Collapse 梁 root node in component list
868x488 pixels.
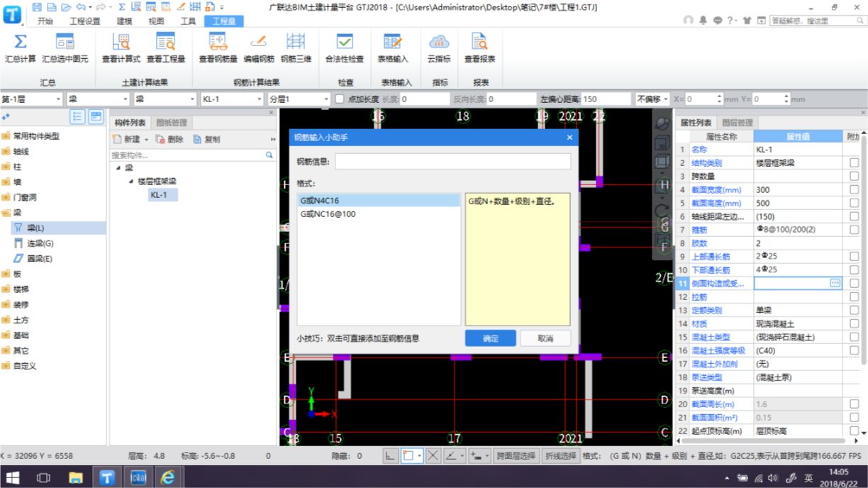118,168
